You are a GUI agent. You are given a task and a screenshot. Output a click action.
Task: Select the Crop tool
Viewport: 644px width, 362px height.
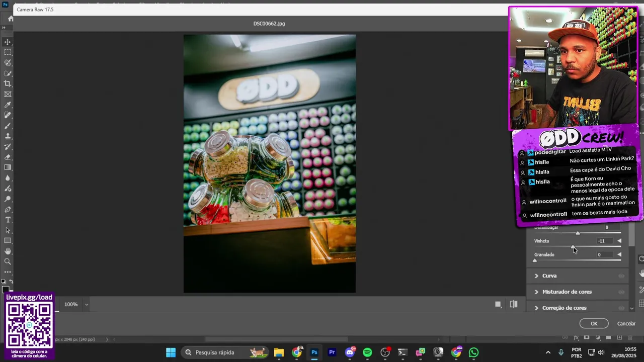pyautogui.click(x=8, y=83)
